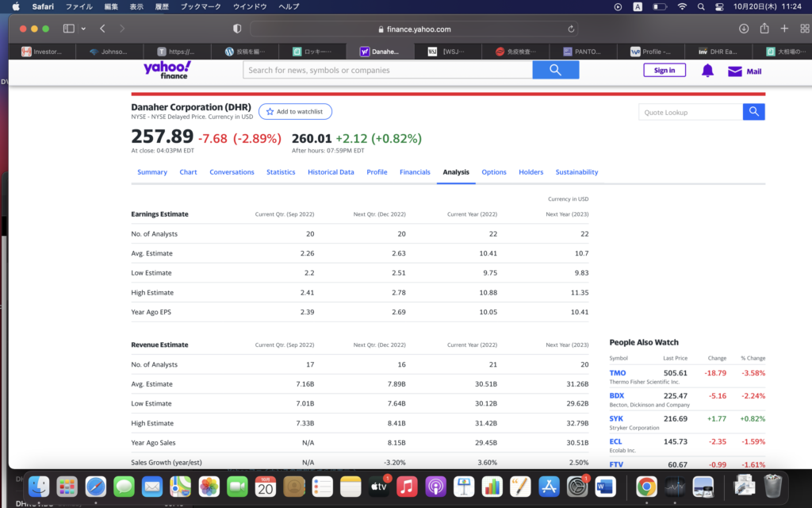Click the Quote Lookup search button
The height and width of the screenshot is (508, 812).
753,112
